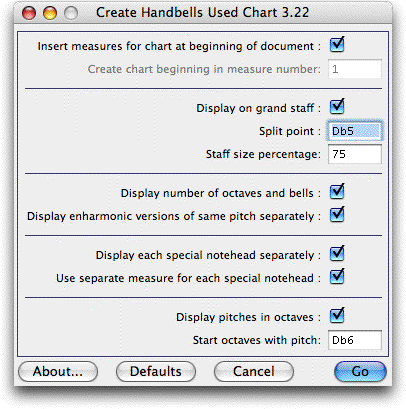406x409 pixels.
Task: Disable Display enharmonic versions separately checkbox
Action: click(337, 215)
